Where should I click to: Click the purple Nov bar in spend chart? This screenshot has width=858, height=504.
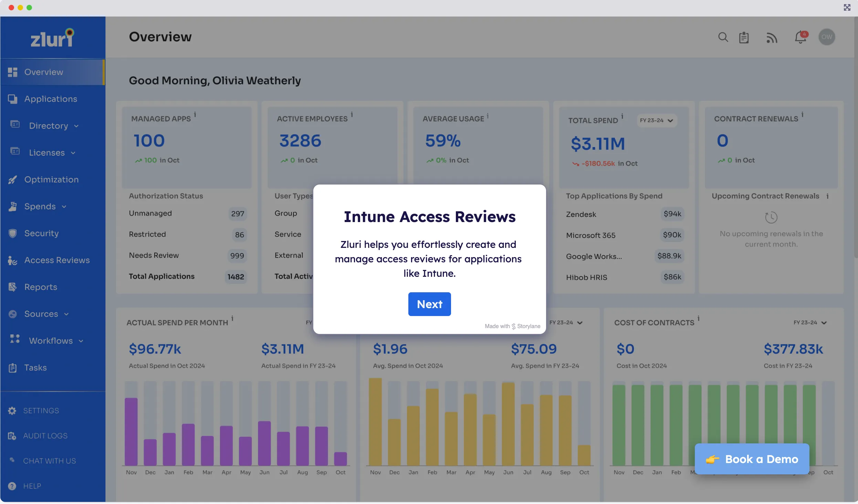(131, 432)
